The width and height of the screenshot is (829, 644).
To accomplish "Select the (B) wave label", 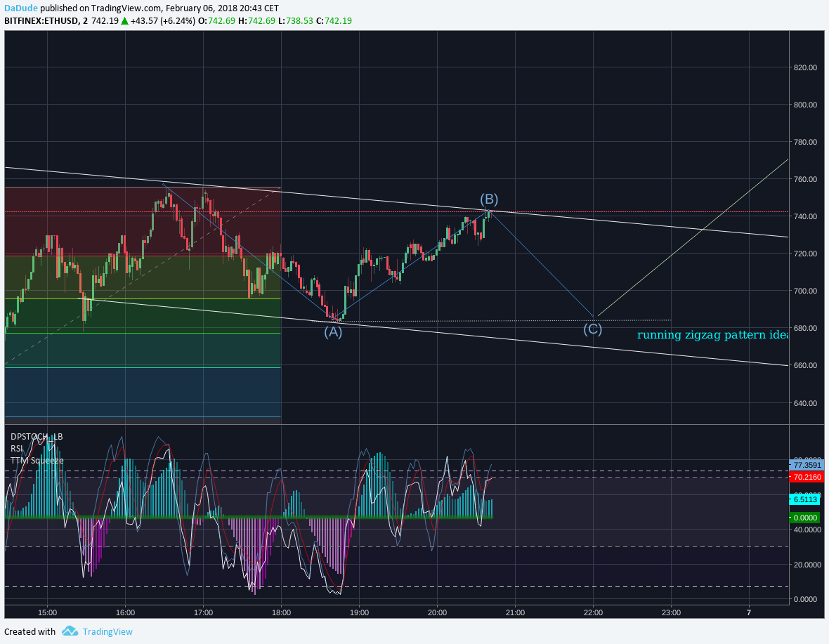I will 489,199.
